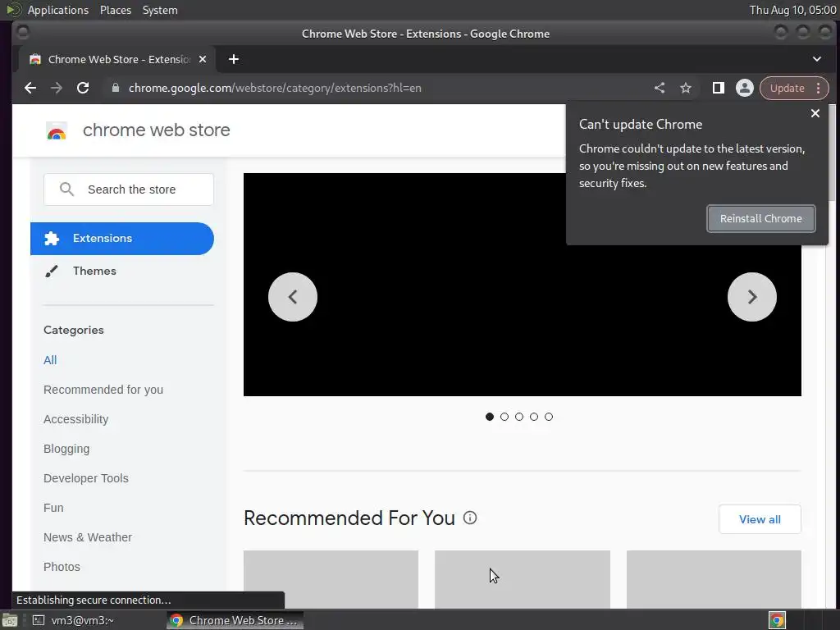Click the show desktop icon in taskbar
Image resolution: width=840 pixels, height=630 pixels.
[10, 620]
